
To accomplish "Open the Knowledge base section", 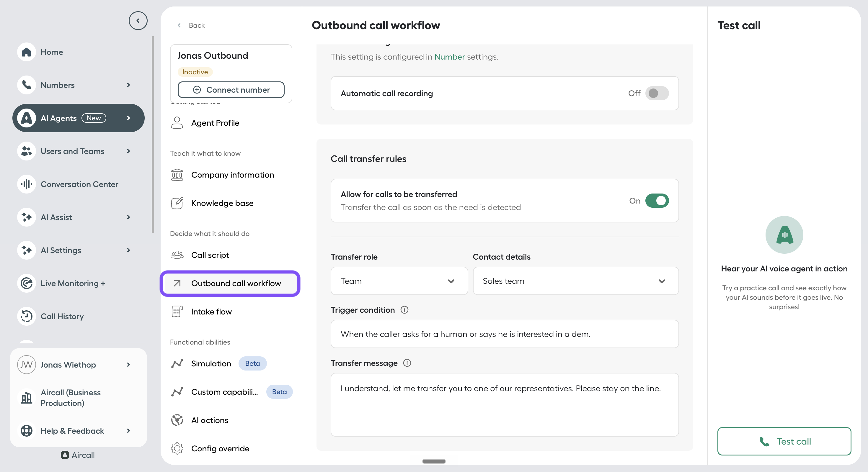I will (x=231, y=203).
